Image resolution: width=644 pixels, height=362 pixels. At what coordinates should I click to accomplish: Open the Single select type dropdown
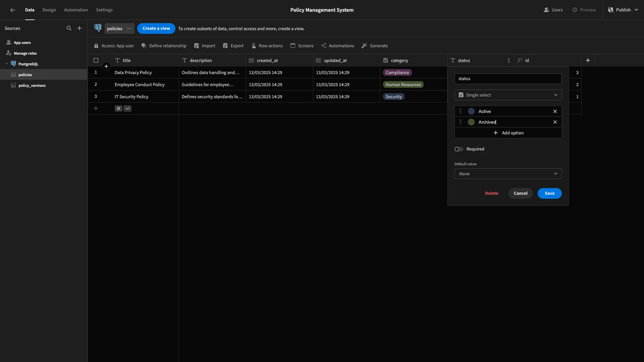[508, 95]
